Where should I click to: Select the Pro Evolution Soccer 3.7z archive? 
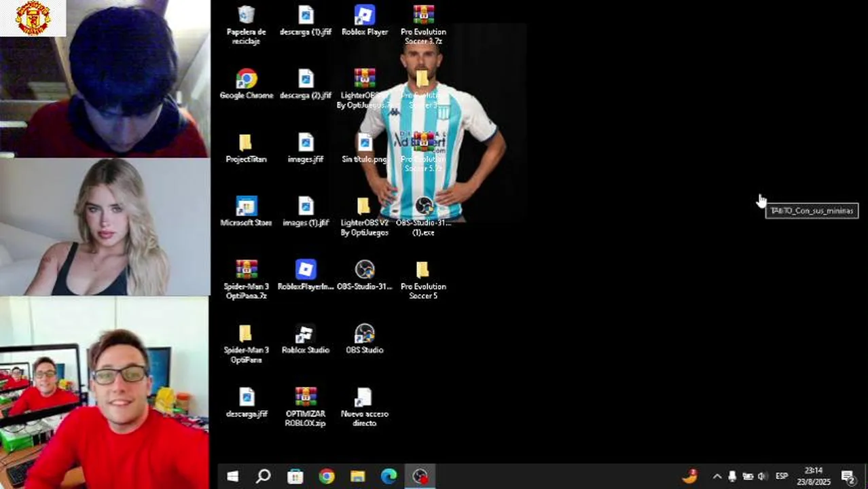(x=423, y=24)
